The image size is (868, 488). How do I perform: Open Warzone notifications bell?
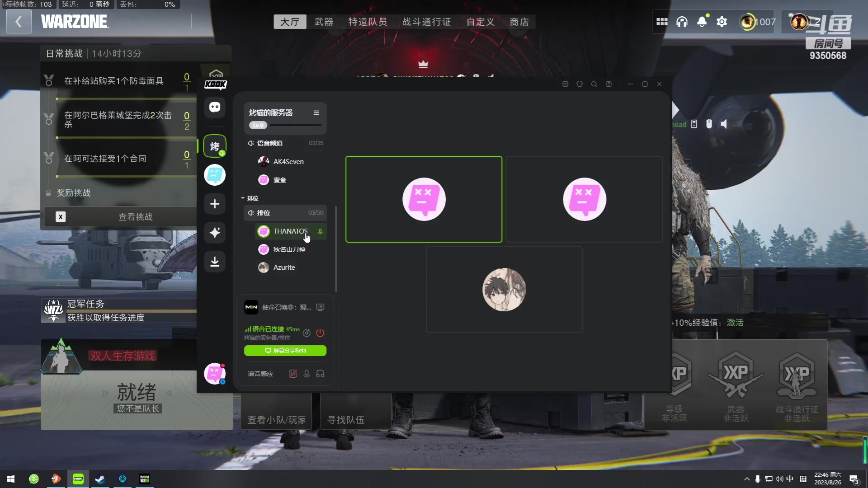(702, 22)
